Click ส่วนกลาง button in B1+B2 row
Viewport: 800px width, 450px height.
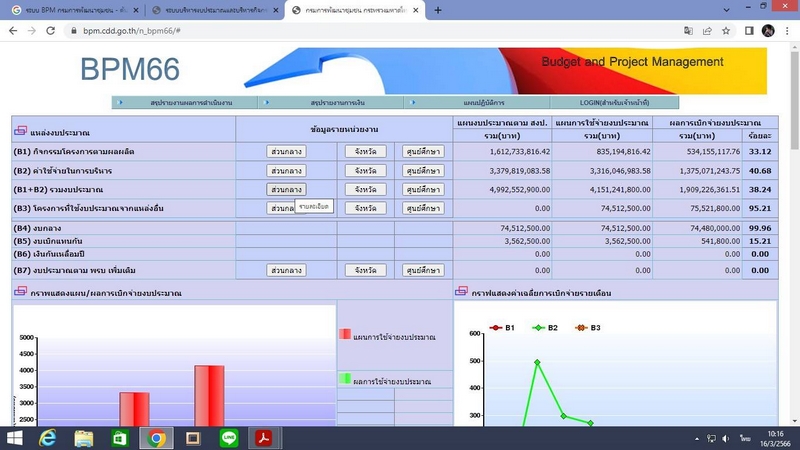[286, 189]
